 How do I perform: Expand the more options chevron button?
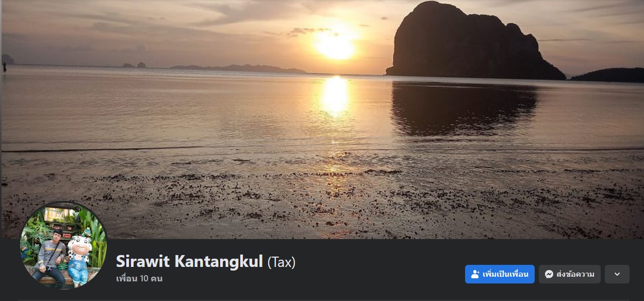[x=617, y=274]
